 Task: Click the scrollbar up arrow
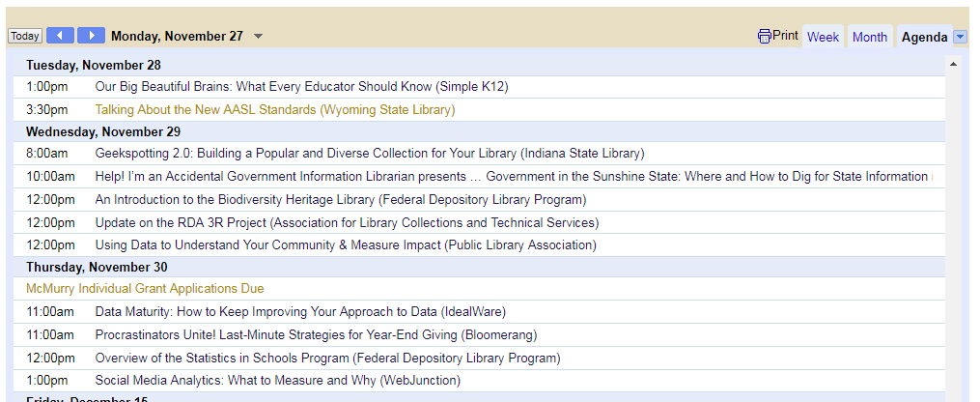954,64
